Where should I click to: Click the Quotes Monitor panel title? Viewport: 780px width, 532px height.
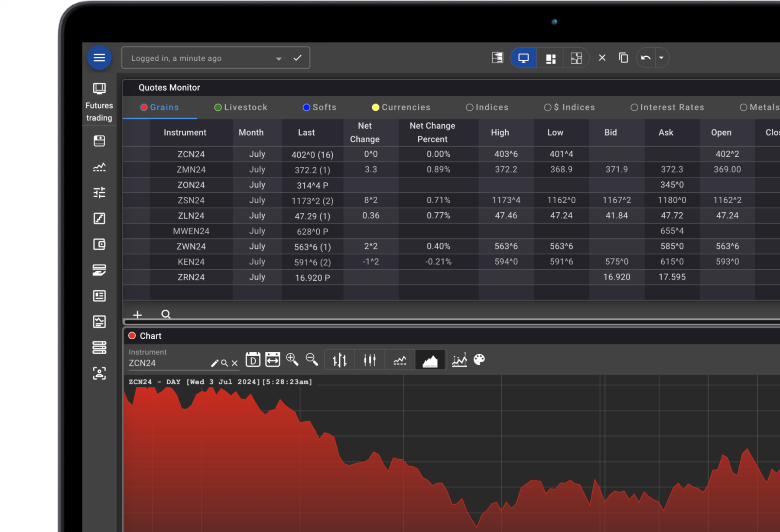[x=169, y=88]
